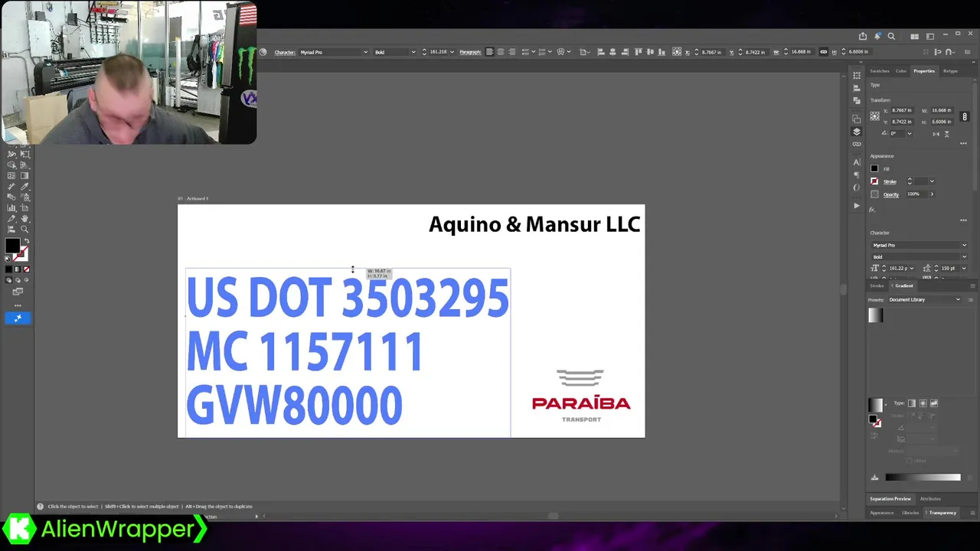The image size is (980, 551).
Task: Open the Align panel icon in dock
Action: (857, 88)
